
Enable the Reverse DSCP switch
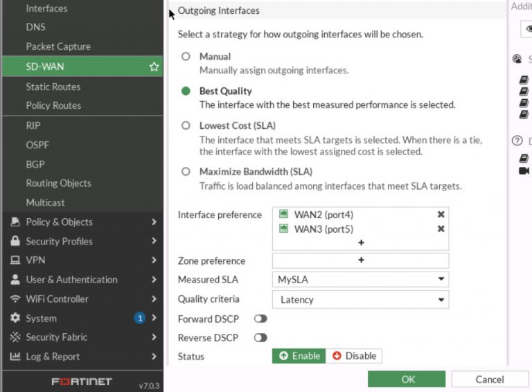tap(260, 338)
